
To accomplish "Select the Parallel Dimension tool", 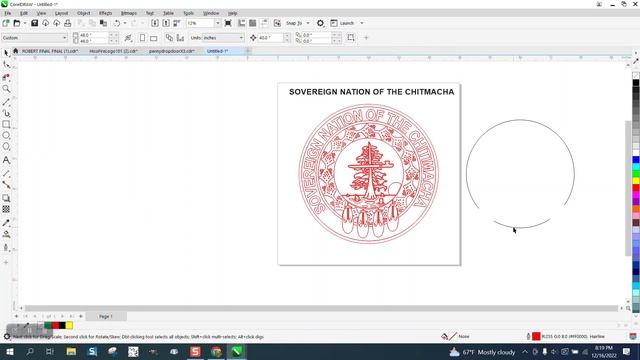I will [6, 173].
